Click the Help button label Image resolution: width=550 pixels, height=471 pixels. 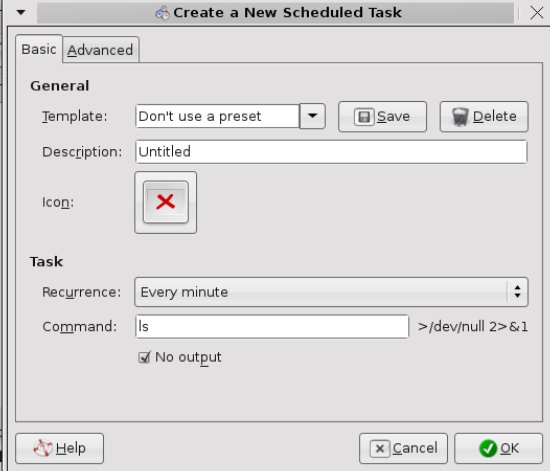pyautogui.click(x=71, y=448)
